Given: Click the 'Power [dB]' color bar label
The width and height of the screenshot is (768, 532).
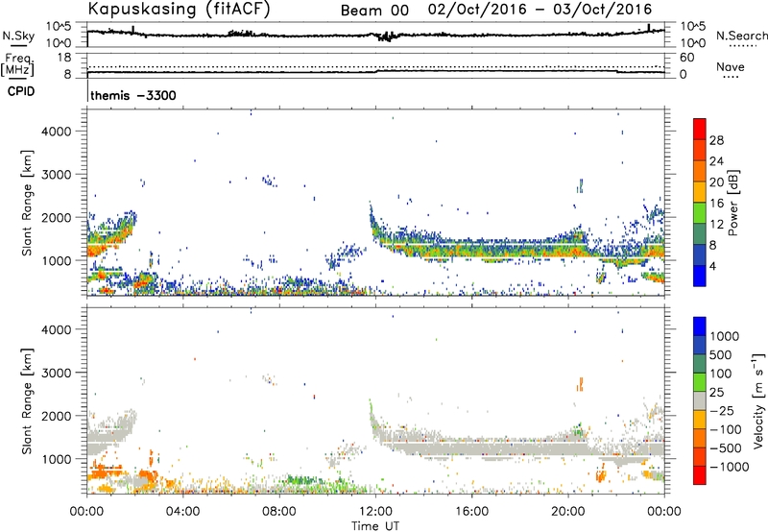Looking at the screenshot, I should click(732, 203).
